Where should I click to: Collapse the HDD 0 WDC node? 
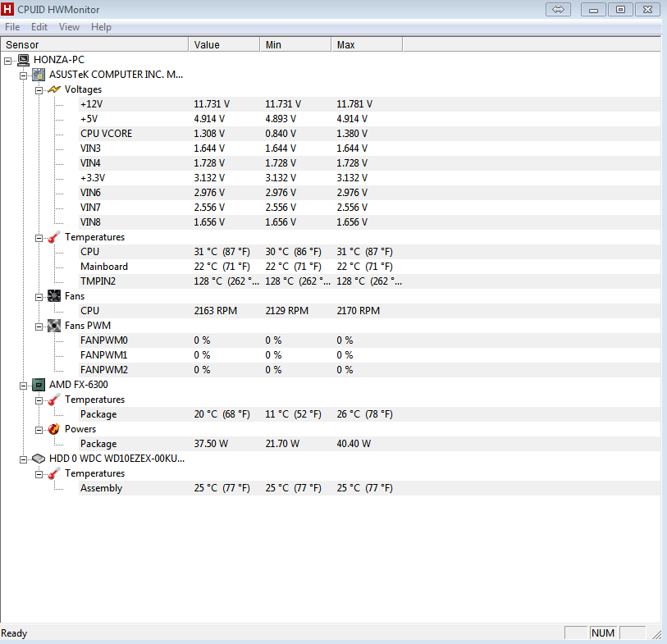[x=24, y=459]
